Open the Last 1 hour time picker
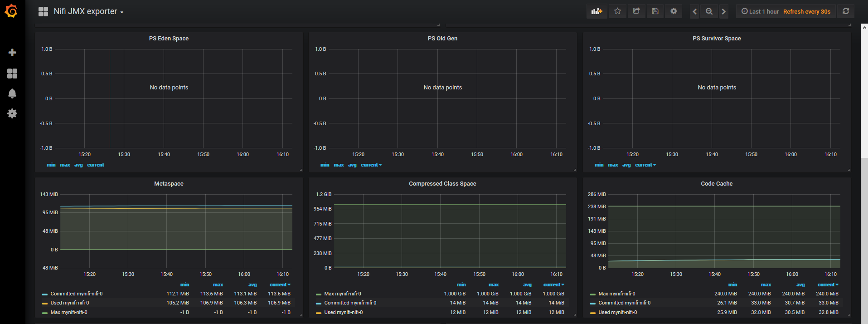The image size is (868, 324). pos(760,11)
